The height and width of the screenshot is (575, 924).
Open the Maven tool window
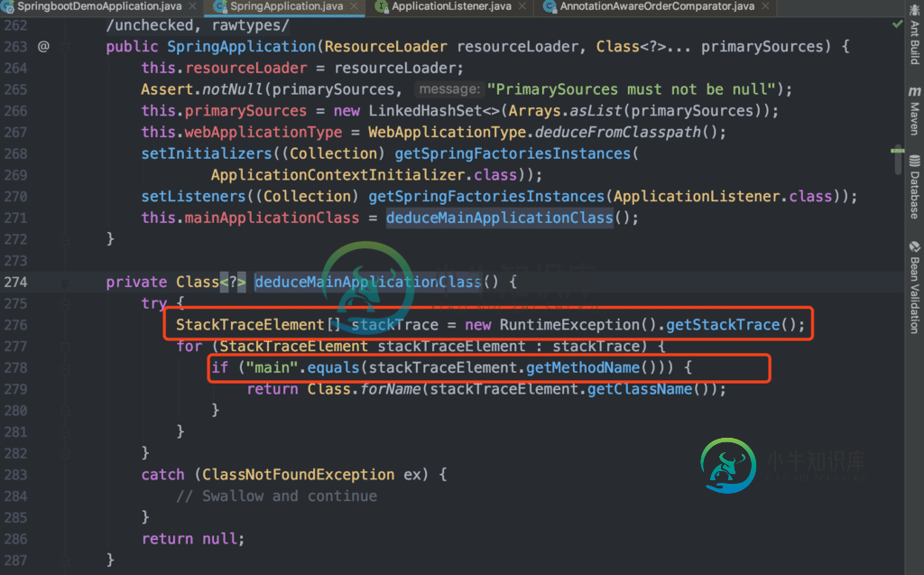(915, 111)
